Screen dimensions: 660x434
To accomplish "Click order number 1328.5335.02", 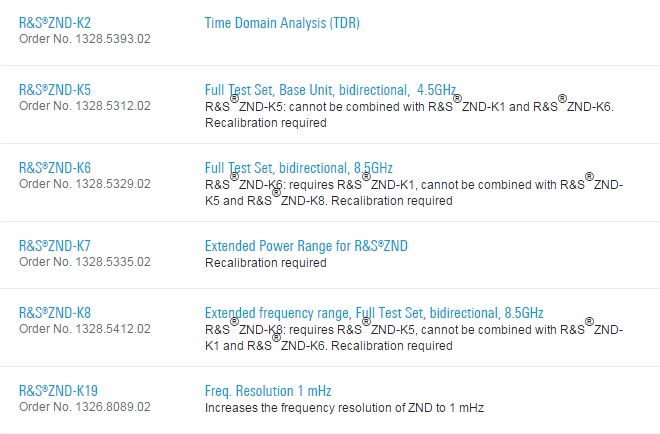I will pyautogui.click(x=85, y=262).
